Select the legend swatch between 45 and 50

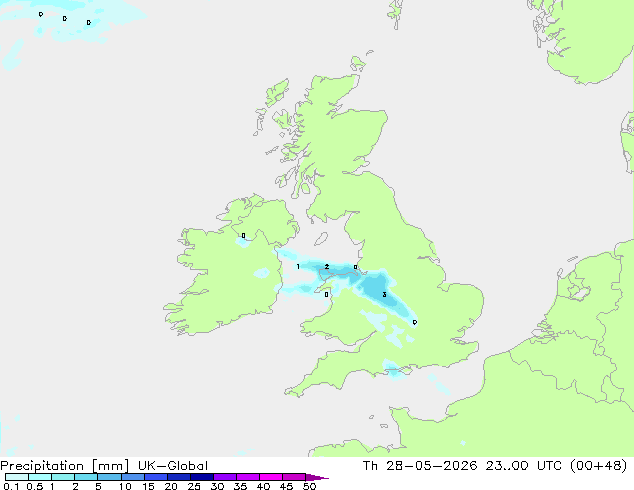pos(294,477)
